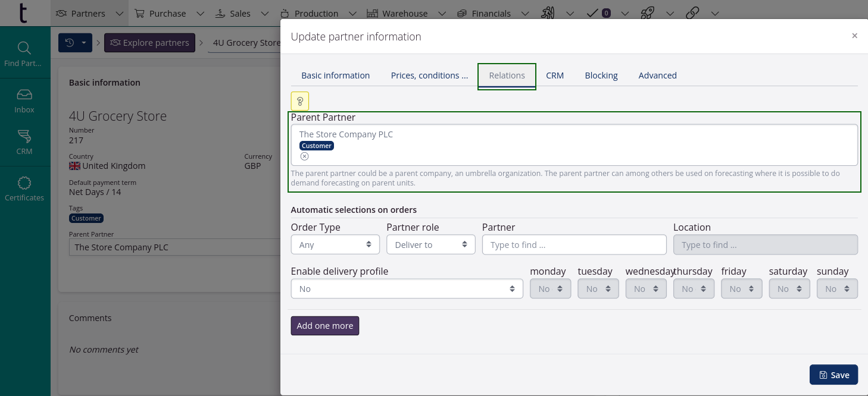Open the Inbox from sidebar

click(24, 100)
